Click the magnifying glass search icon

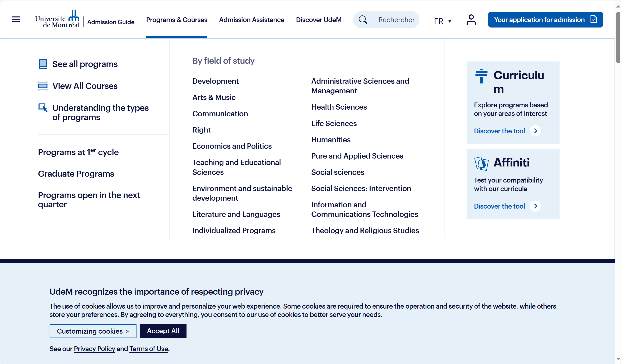point(363,19)
